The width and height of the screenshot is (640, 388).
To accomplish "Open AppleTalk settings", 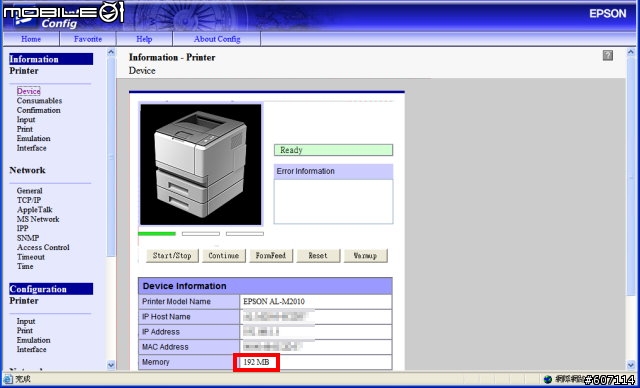I will click(35, 210).
